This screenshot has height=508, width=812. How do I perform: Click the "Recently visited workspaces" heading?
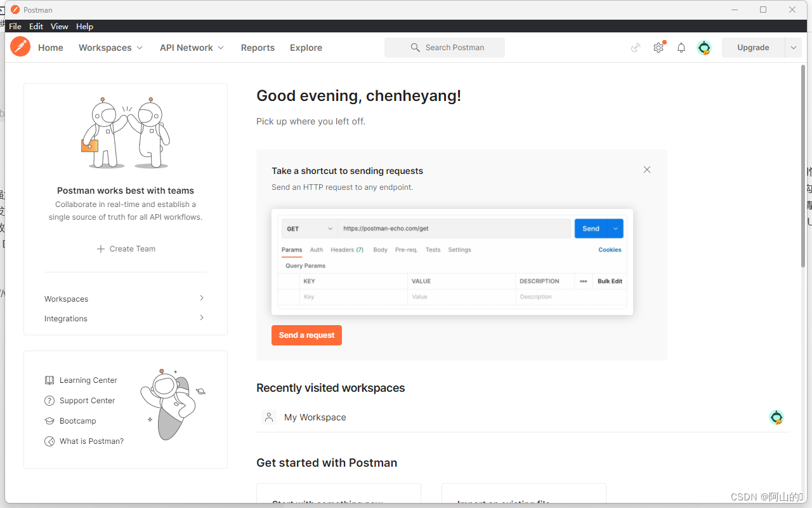[331, 388]
